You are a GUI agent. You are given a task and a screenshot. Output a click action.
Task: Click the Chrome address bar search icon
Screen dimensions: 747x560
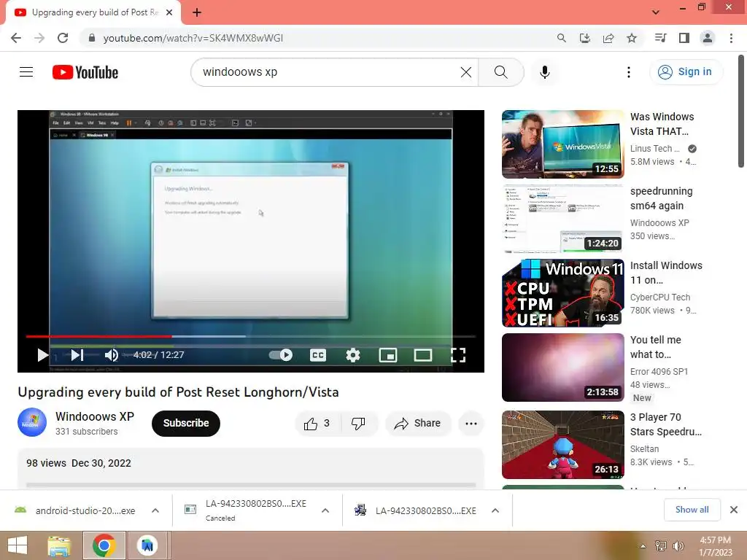(562, 38)
